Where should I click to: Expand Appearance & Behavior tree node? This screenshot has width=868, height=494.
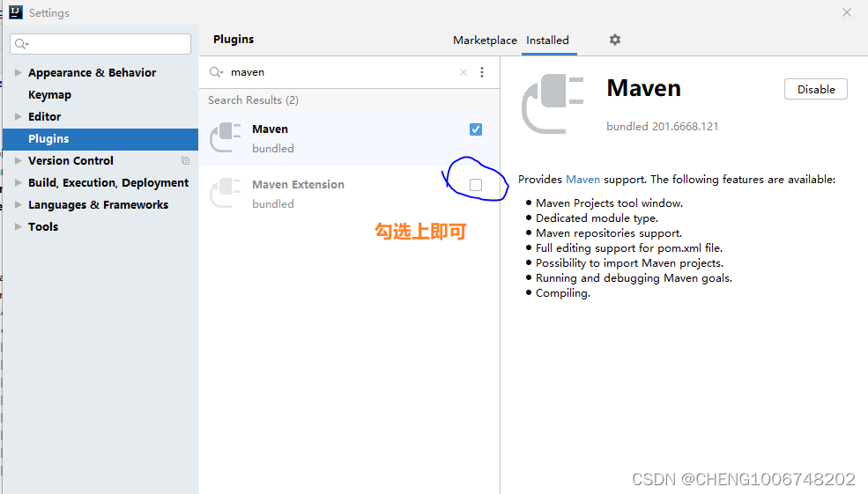point(19,72)
